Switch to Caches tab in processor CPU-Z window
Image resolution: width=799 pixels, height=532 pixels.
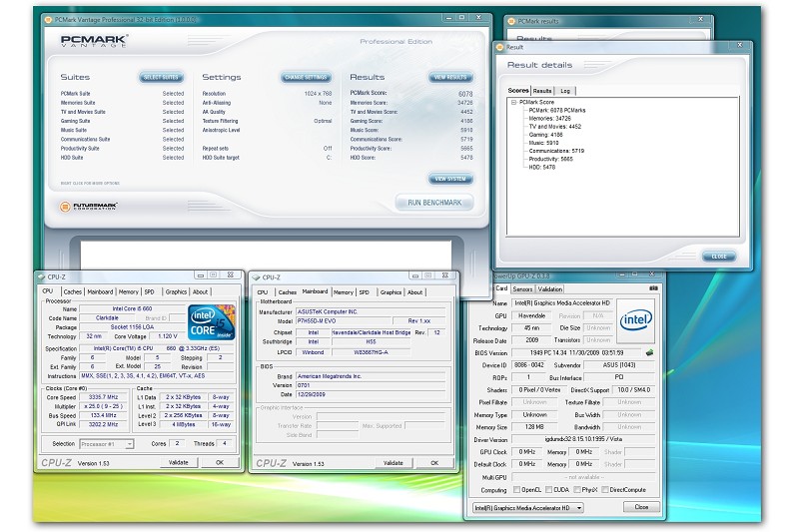72,291
